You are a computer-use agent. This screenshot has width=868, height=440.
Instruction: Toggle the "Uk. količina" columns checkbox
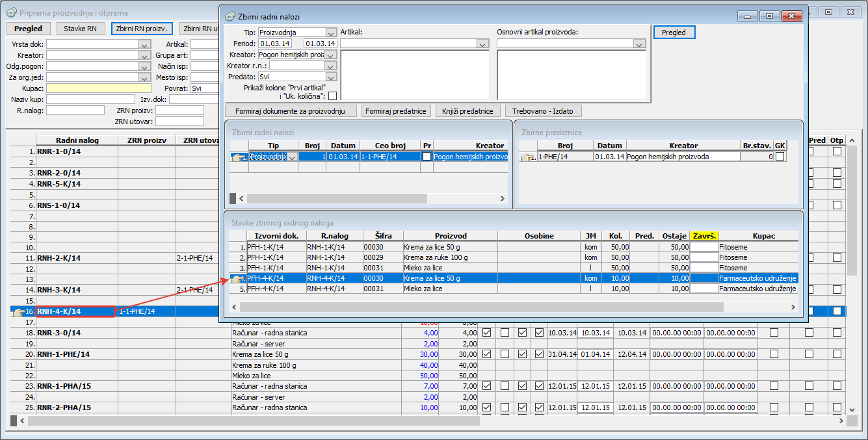[x=332, y=96]
